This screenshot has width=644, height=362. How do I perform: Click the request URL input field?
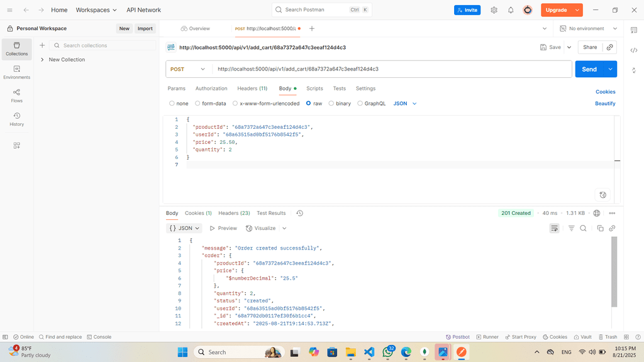pos(390,69)
